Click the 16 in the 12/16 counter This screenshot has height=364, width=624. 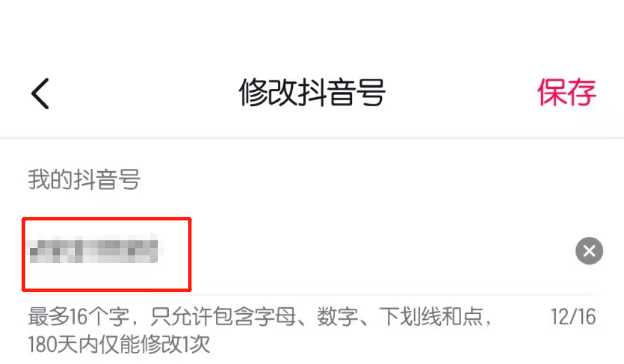click(585, 317)
